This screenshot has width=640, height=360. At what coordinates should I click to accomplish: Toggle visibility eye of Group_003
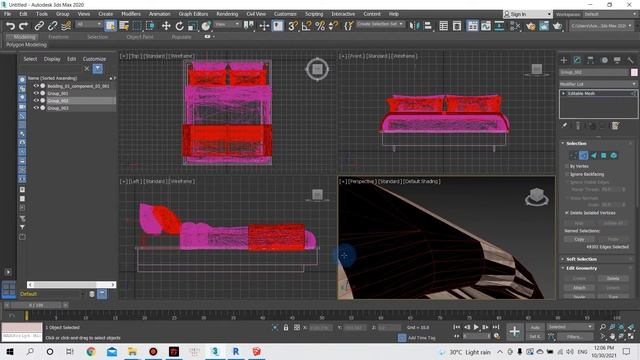pos(36,108)
